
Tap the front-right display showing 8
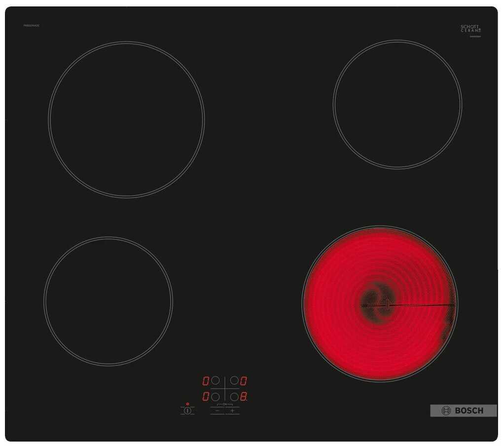coord(244,396)
